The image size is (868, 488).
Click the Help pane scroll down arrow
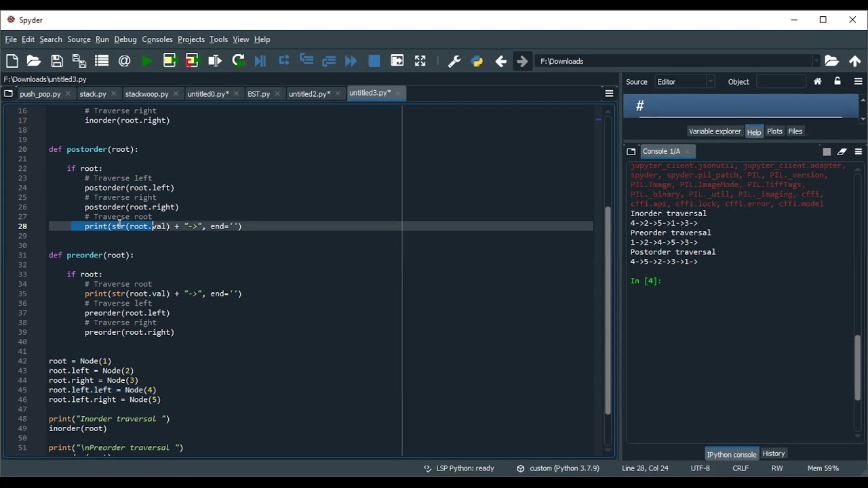(863, 119)
